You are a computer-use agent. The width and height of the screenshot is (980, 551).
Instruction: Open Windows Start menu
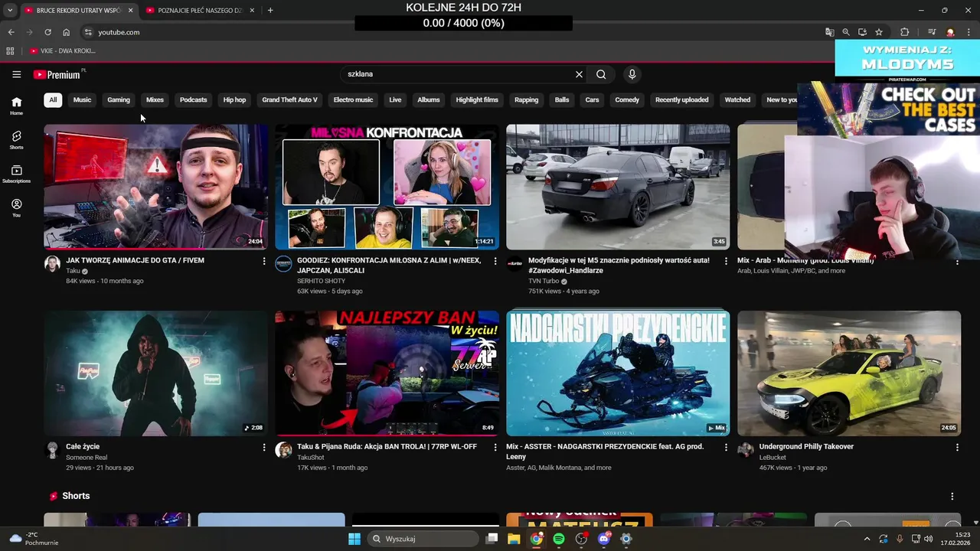tap(354, 539)
